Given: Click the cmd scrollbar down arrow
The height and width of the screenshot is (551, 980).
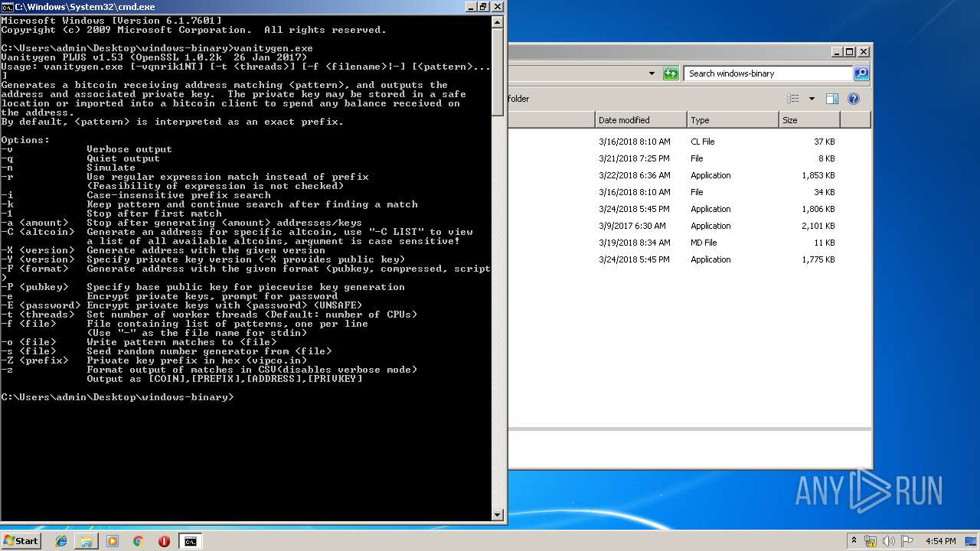Looking at the screenshot, I should point(498,515).
